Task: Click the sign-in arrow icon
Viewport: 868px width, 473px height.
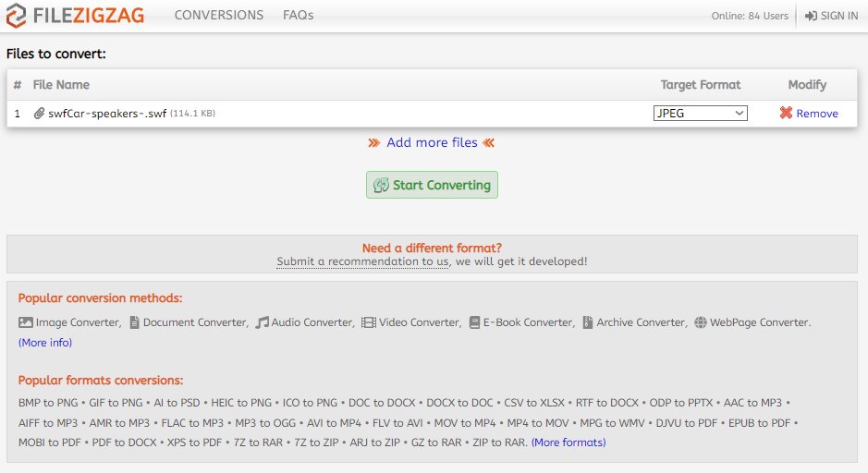Action: (811, 16)
